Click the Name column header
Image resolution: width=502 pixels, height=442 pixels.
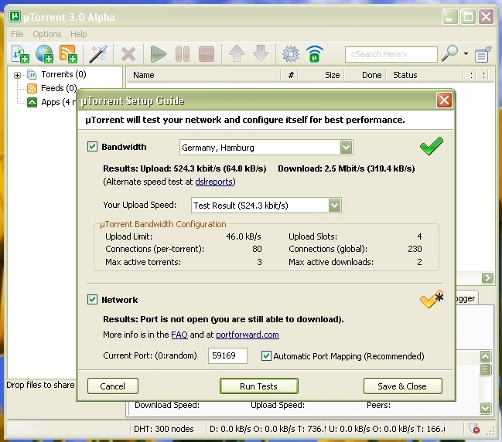(203, 75)
